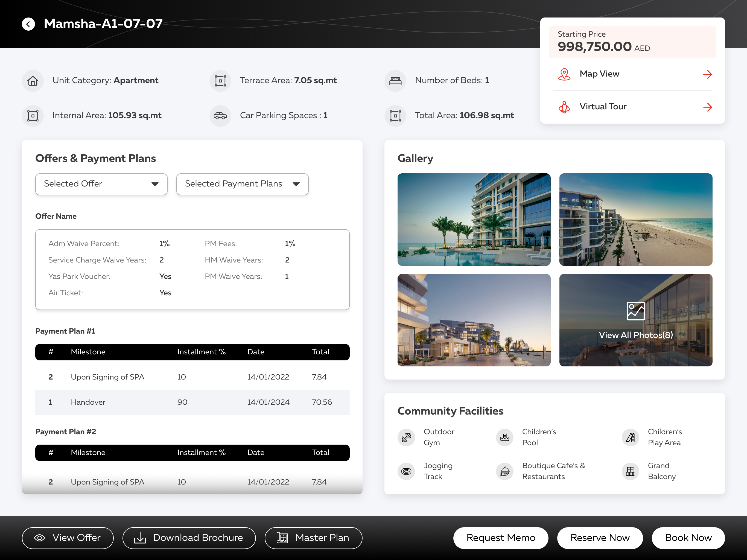Click the picture icon above View All Photos
Image resolution: width=747 pixels, height=560 pixels.
(x=635, y=311)
